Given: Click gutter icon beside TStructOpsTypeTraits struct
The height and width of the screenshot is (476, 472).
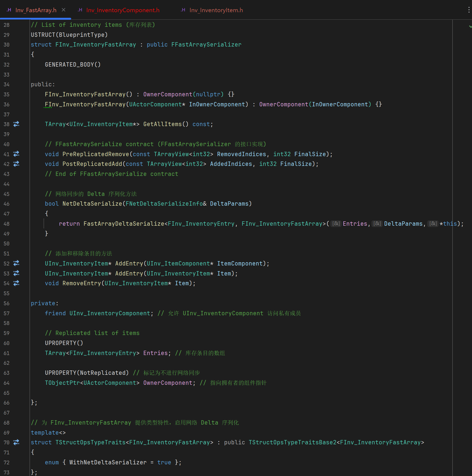Looking at the screenshot, I should click(x=16, y=442).
